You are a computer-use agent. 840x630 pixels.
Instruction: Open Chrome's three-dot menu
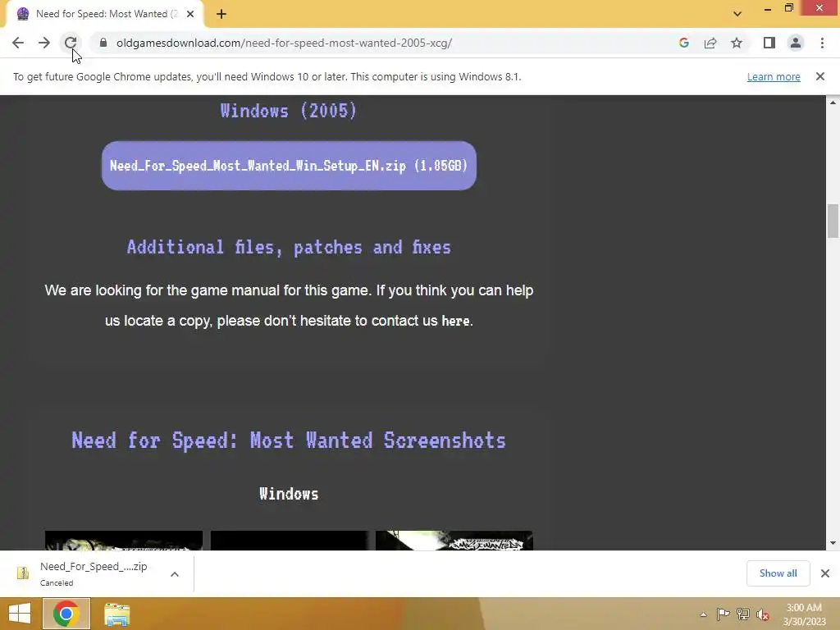[822, 43]
